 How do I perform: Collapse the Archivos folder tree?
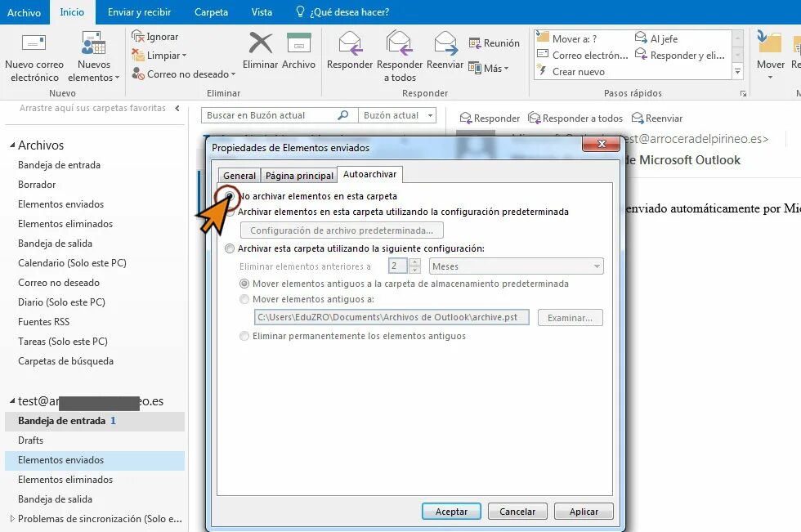(12, 145)
